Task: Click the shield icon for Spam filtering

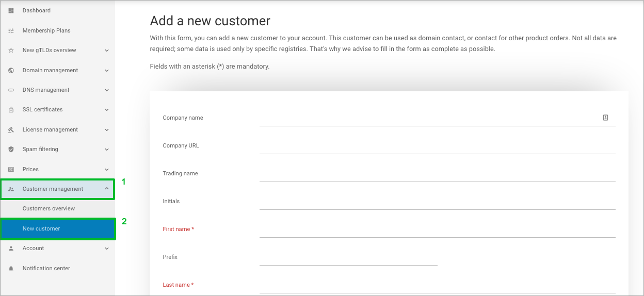Action: (x=11, y=150)
